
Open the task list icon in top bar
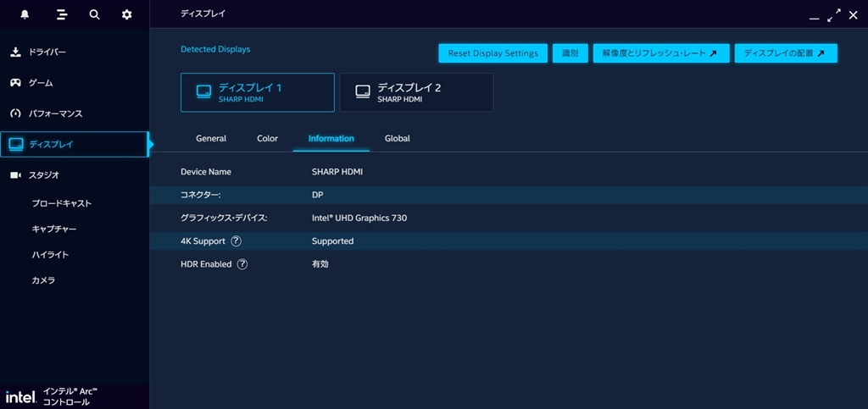(62, 15)
